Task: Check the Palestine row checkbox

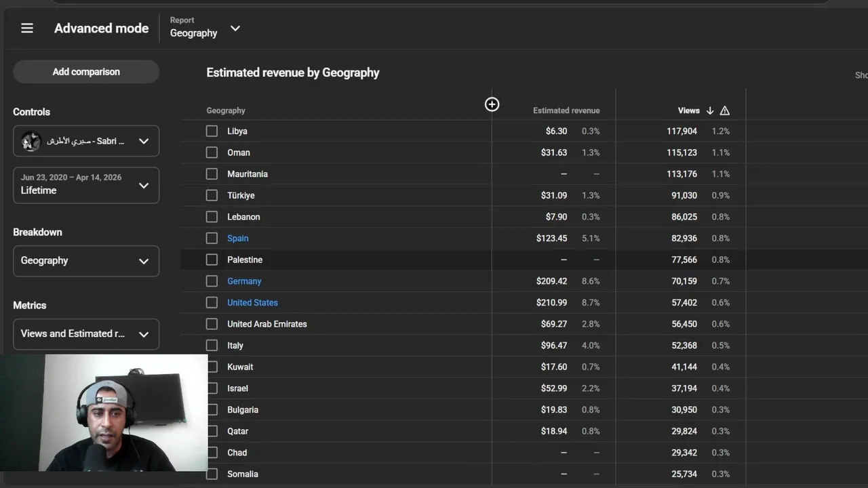Action: [x=212, y=260]
